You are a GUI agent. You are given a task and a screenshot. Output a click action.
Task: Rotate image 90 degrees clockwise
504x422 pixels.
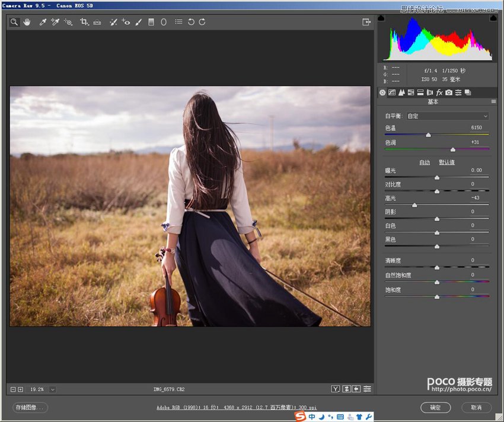point(202,22)
